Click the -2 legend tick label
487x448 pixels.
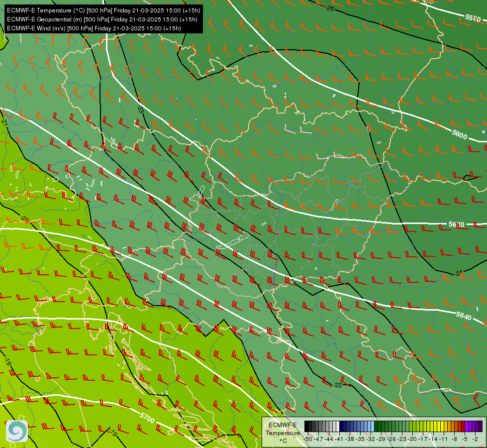pos(475,439)
